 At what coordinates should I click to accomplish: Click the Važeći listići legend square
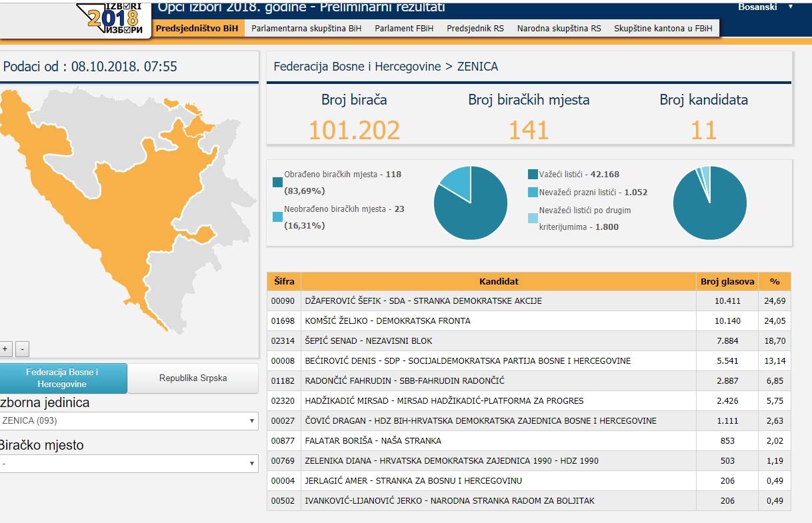point(533,175)
